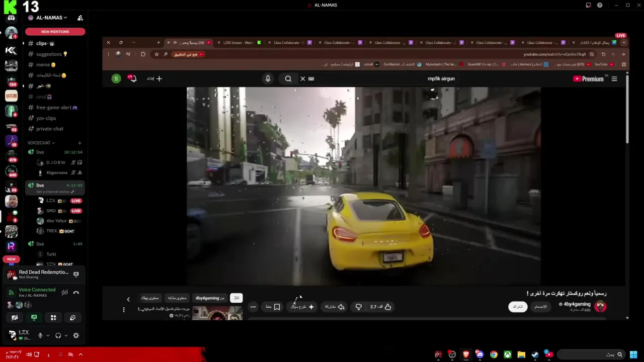Viewport: 644px width, 362px height.
Task: Open Discord from the Windows taskbar
Action: coord(480,354)
